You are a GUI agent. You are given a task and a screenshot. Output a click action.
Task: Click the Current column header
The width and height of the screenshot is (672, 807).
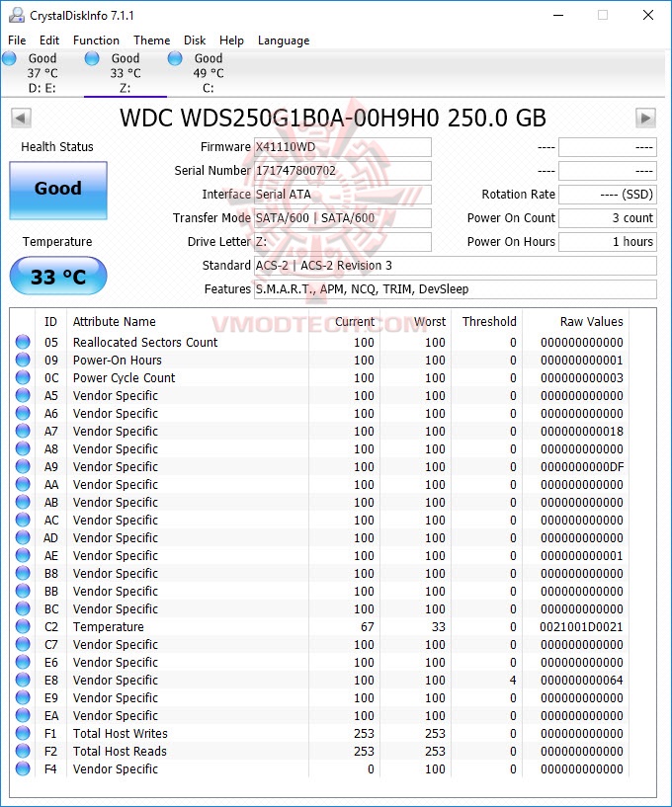[355, 322]
